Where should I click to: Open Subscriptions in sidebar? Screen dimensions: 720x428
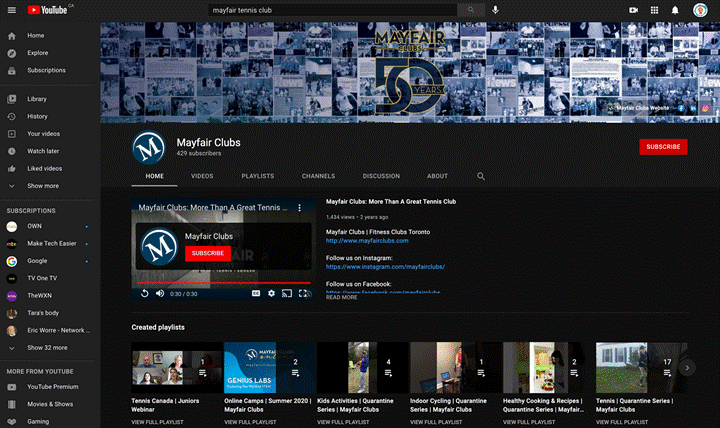pyautogui.click(x=48, y=71)
